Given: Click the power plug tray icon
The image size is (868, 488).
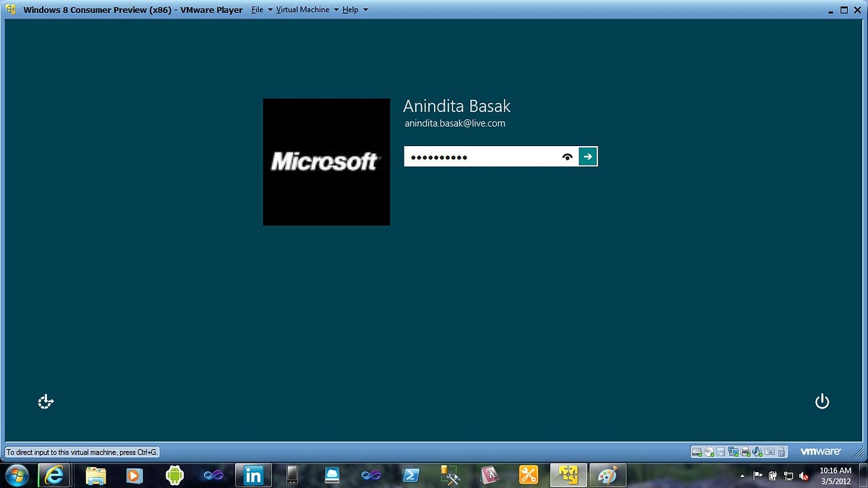Looking at the screenshot, I should point(773,476).
